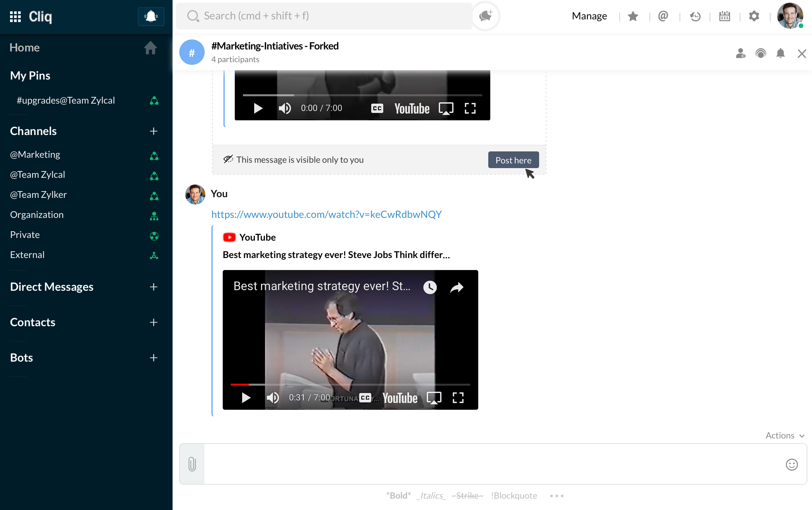The image size is (812, 510).
Task: Open mentions with the @ icon
Action: pyautogui.click(x=663, y=16)
